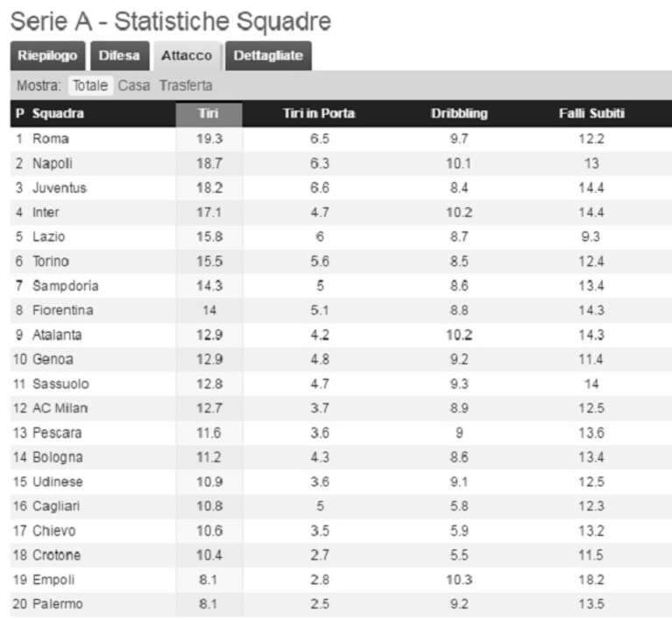The height and width of the screenshot is (620, 672).
Task: Select the Attacco tab
Action: [187, 56]
